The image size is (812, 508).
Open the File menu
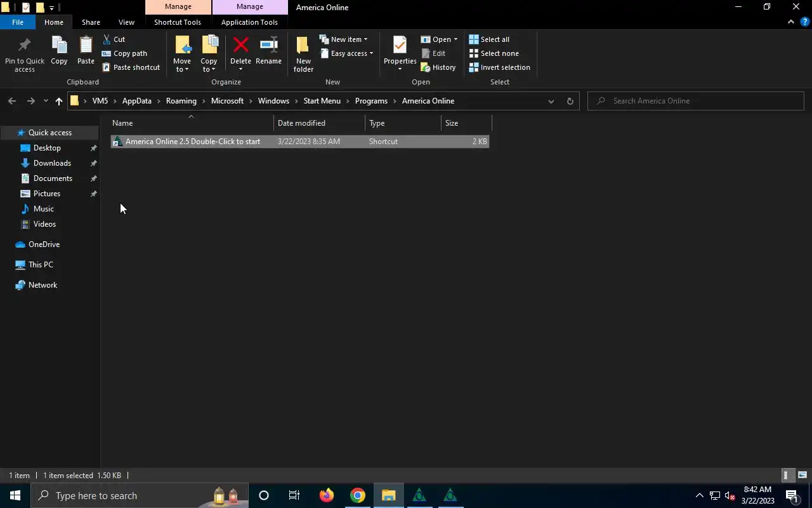click(18, 22)
